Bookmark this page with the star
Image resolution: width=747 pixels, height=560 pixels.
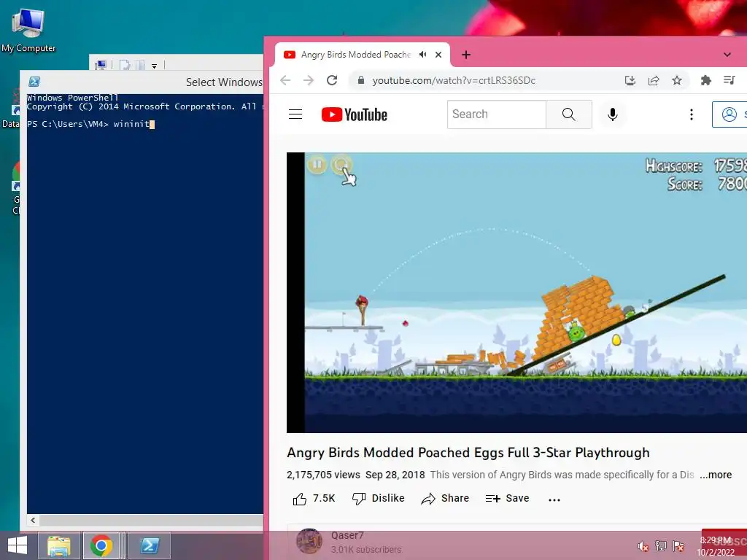(677, 80)
